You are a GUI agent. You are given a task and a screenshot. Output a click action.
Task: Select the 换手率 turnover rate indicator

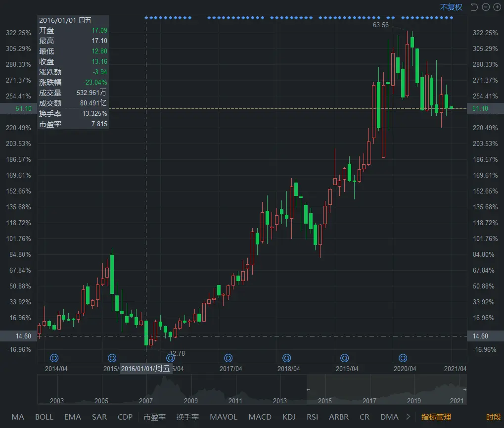[187, 417]
